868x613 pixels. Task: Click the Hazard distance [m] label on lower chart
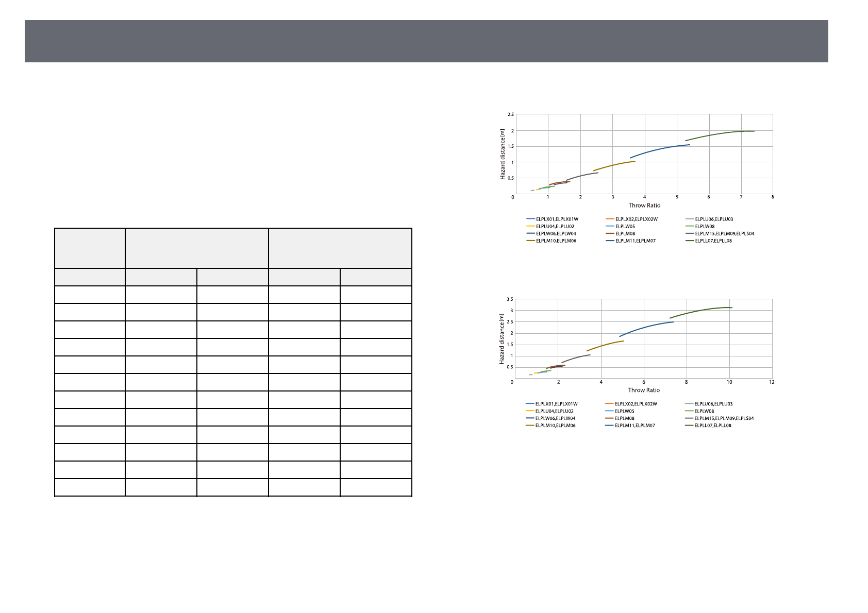tap(502, 339)
